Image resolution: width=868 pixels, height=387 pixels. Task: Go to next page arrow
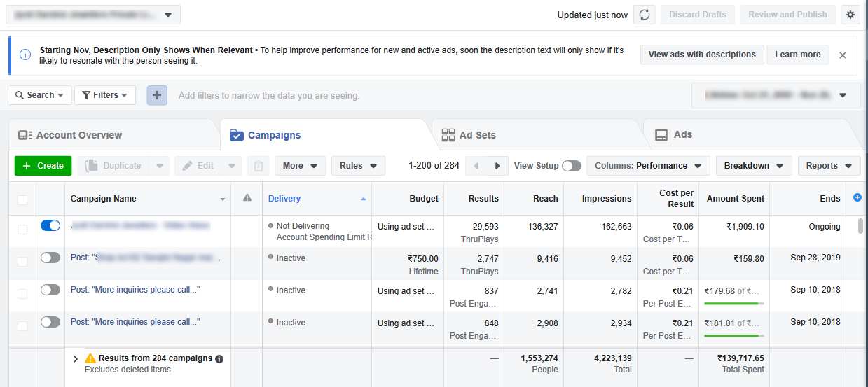click(497, 166)
